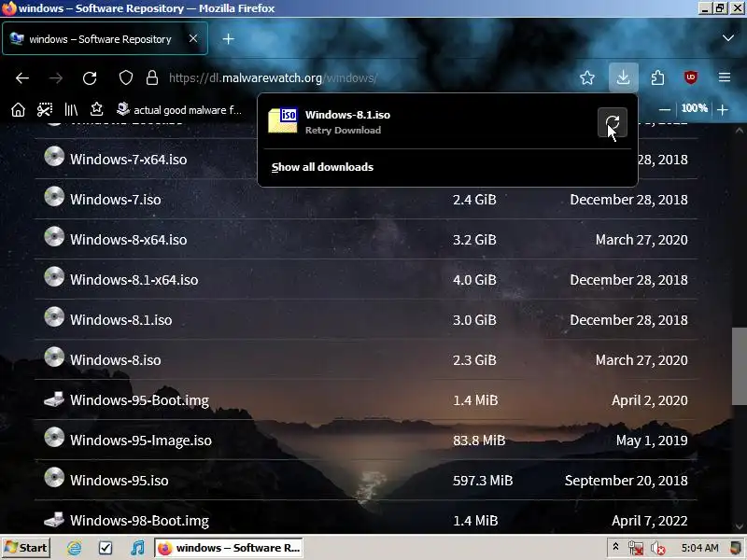The image size is (747, 560).
Task: Expand hidden system tray icons
Action: click(615, 547)
